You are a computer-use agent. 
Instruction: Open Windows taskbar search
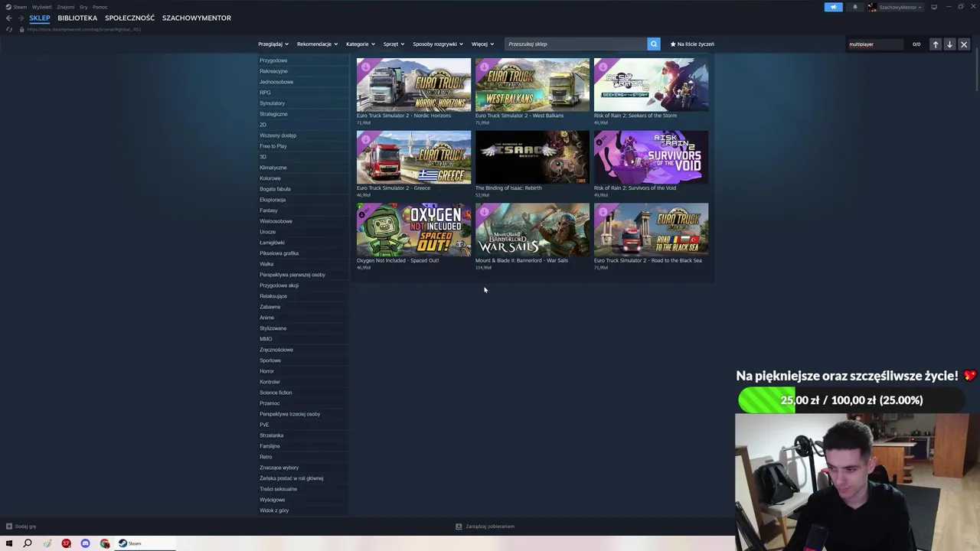28,543
